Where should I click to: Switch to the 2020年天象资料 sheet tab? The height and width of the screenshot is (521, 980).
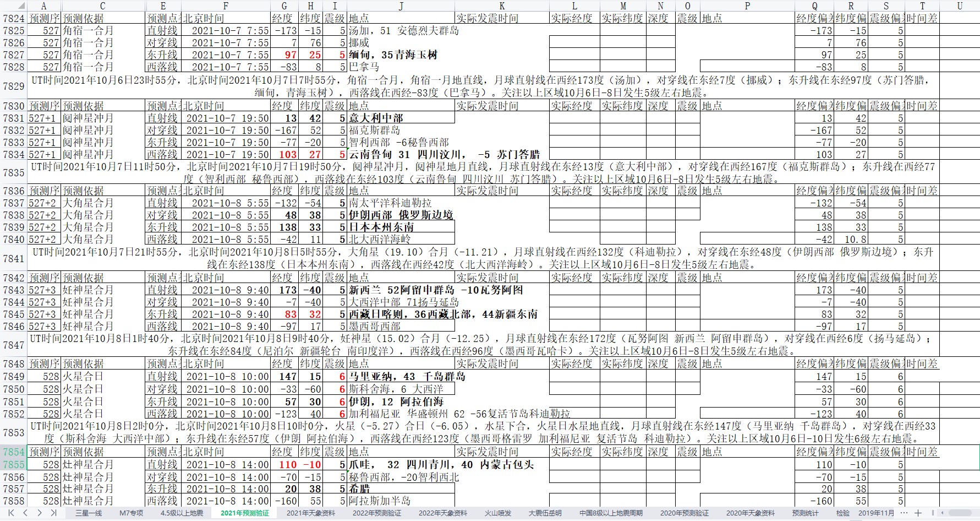[751, 513]
